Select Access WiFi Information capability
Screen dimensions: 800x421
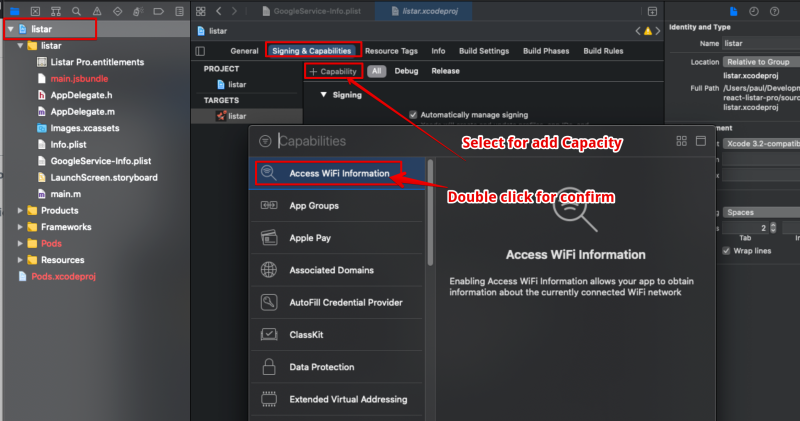337,174
